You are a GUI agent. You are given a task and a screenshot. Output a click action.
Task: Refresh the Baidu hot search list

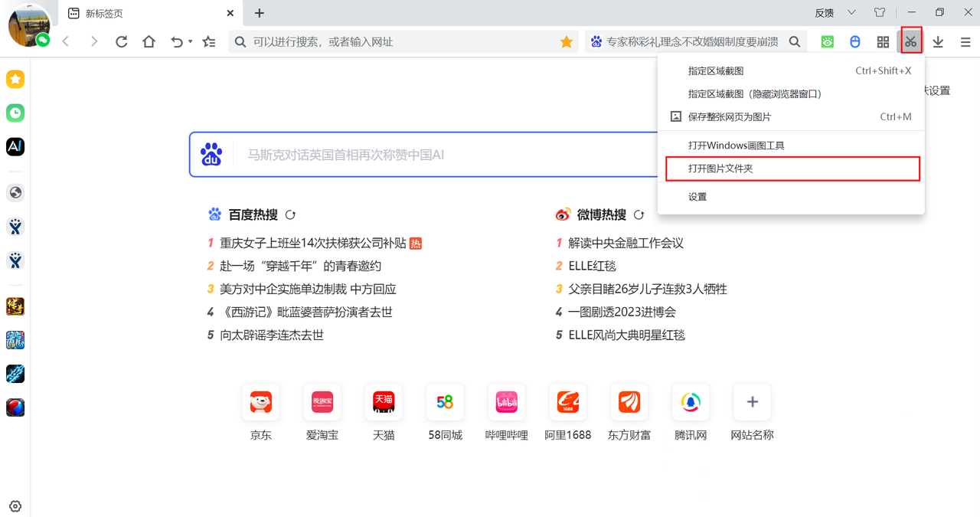tap(290, 215)
